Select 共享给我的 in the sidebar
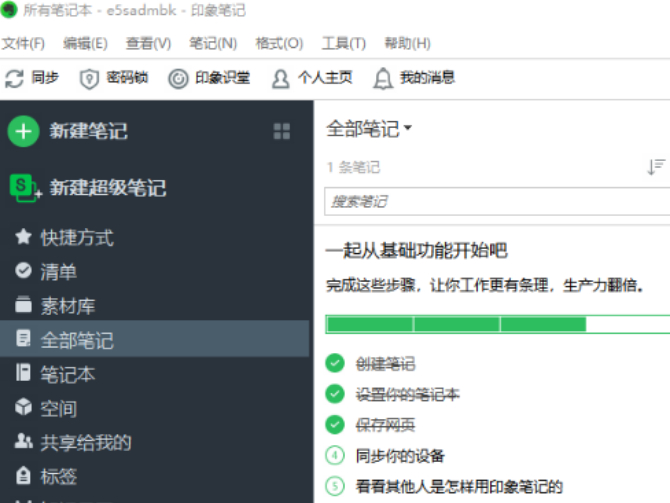 click(86, 443)
